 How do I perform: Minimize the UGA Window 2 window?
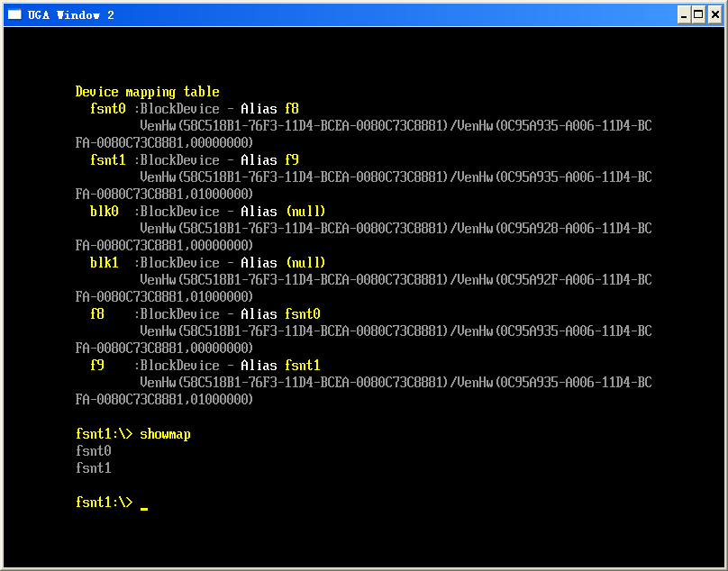point(684,15)
